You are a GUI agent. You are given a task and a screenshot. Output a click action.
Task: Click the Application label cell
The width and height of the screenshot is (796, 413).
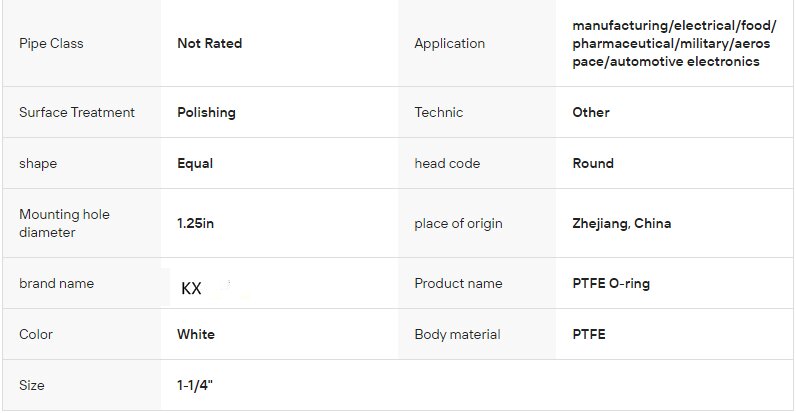[x=449, y=43]
